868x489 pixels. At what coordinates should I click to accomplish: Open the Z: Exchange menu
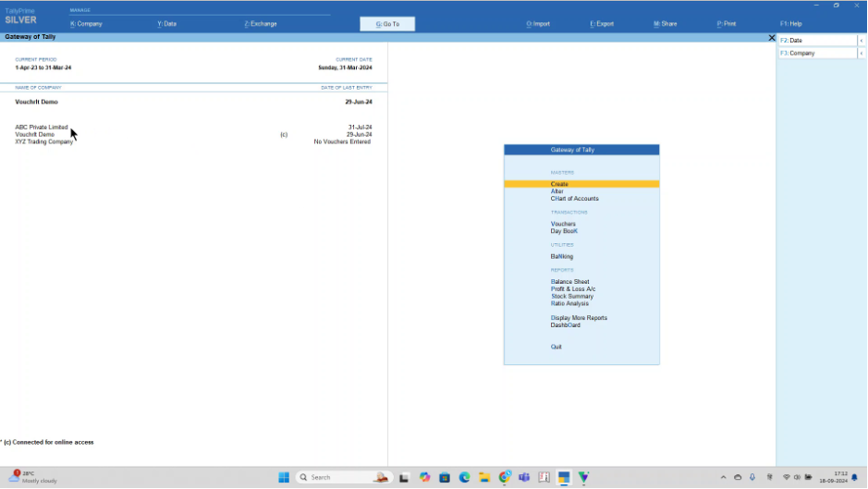click(x=260, y=24)
